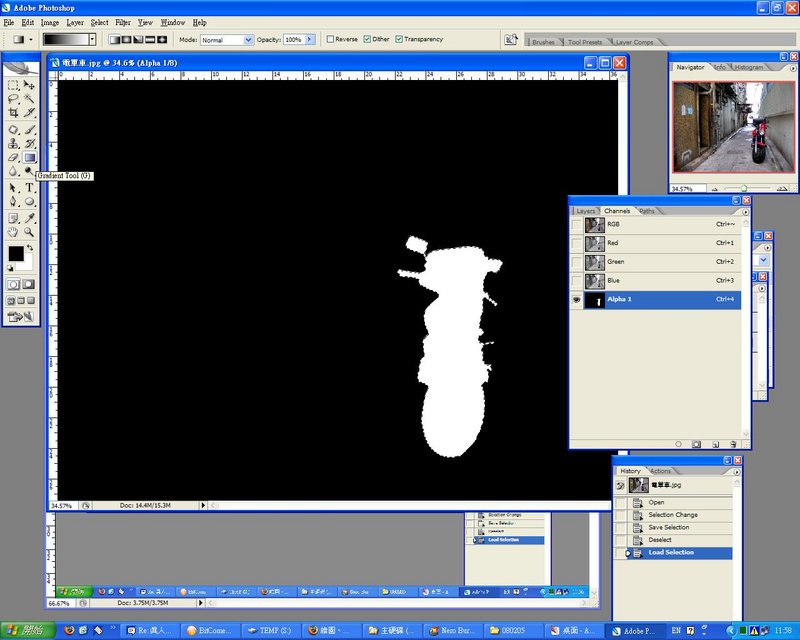Choose Linear Gradient style in options bar
This screenshot has height=640, width=800.
tap(114, 39)
